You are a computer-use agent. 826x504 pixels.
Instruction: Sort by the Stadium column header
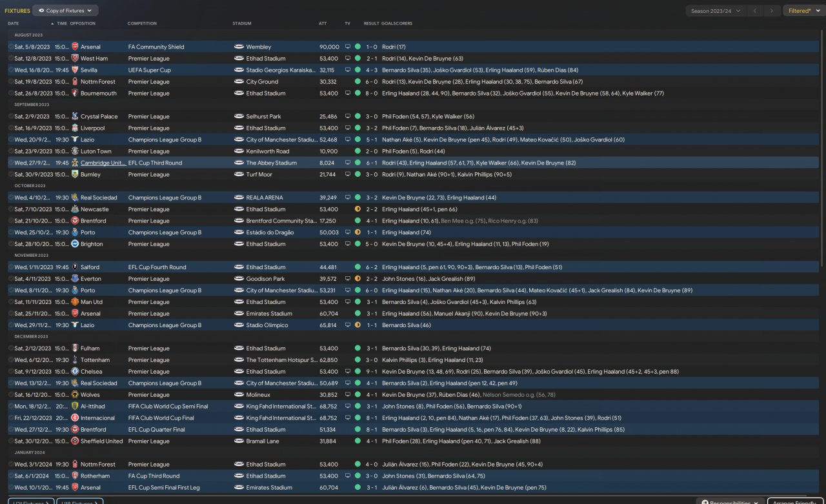tap(242, 24)
